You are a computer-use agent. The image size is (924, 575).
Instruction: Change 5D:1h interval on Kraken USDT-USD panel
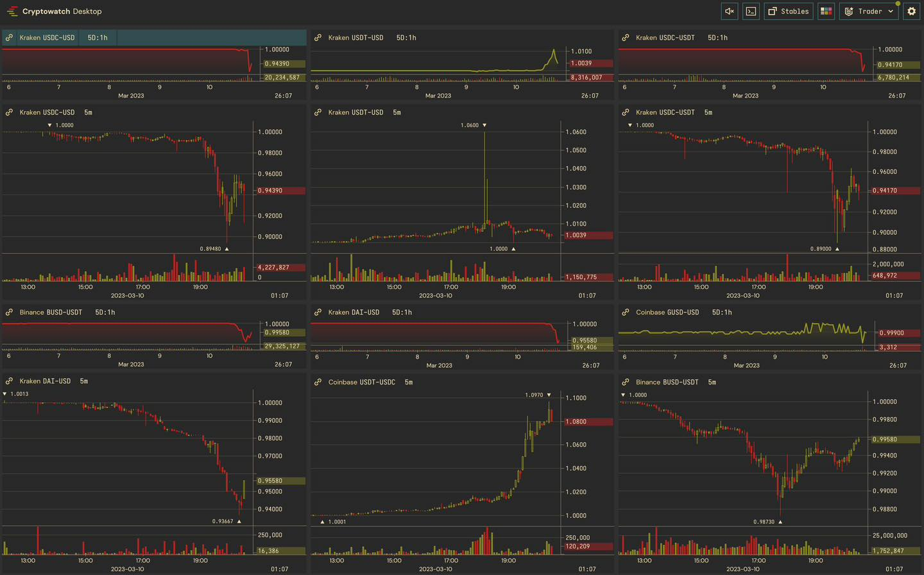coord(406,38)
